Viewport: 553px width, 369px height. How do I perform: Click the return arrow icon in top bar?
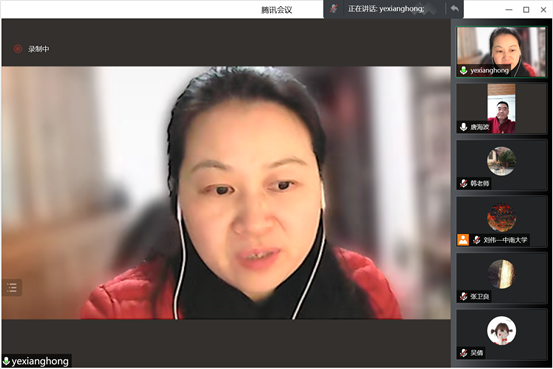coord(455,8)
